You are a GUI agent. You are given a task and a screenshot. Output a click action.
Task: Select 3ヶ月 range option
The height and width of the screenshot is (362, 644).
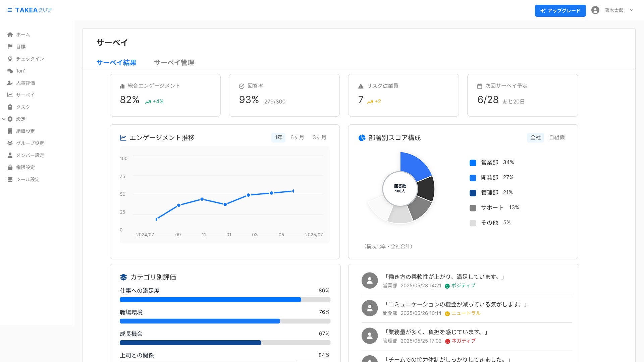point(319,137)
